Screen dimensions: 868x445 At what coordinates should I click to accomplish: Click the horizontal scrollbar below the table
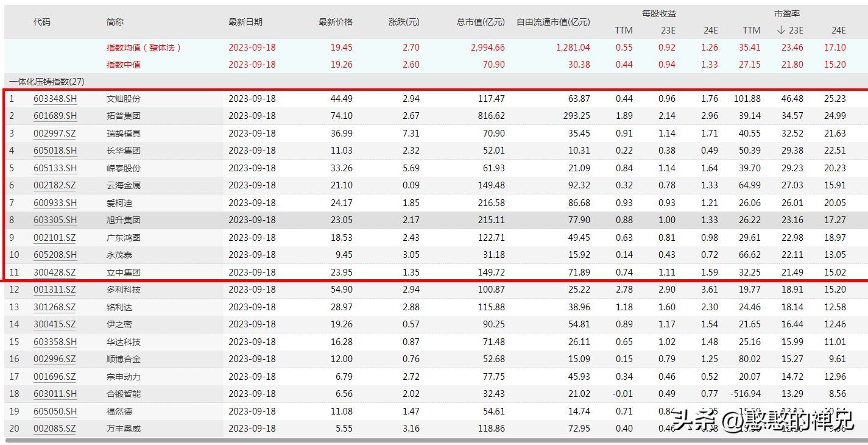[426, 441]
